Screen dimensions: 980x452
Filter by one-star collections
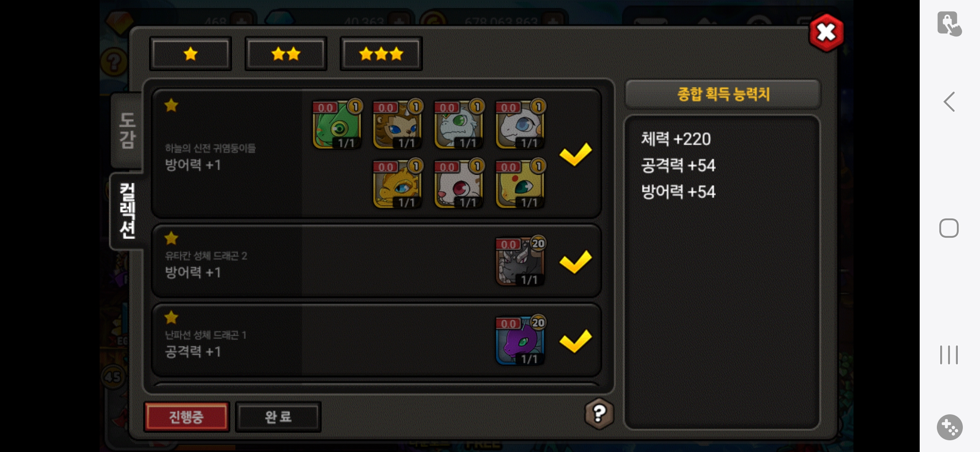191,54
